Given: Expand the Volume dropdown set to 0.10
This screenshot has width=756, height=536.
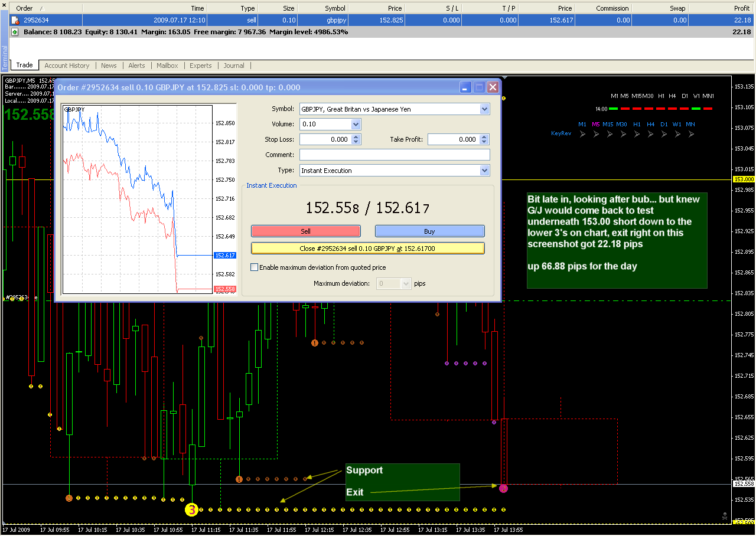Looking at the screenshot, I should (356, 125).
